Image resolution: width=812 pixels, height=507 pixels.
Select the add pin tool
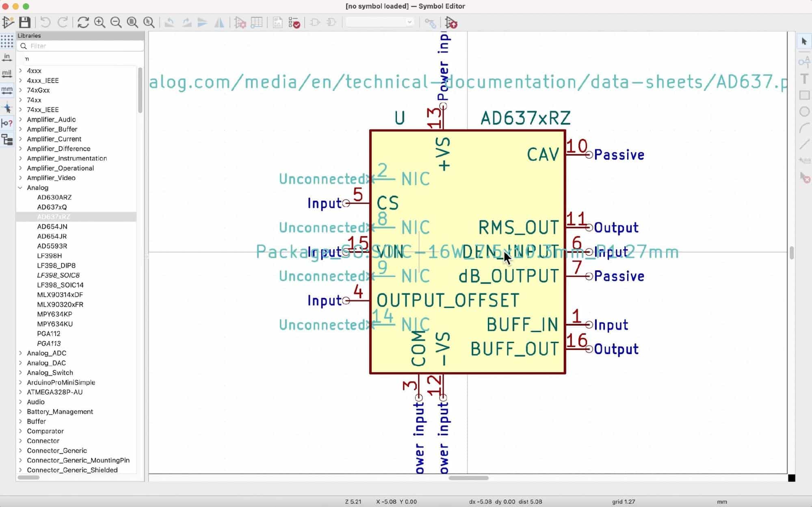pos(804,62)
